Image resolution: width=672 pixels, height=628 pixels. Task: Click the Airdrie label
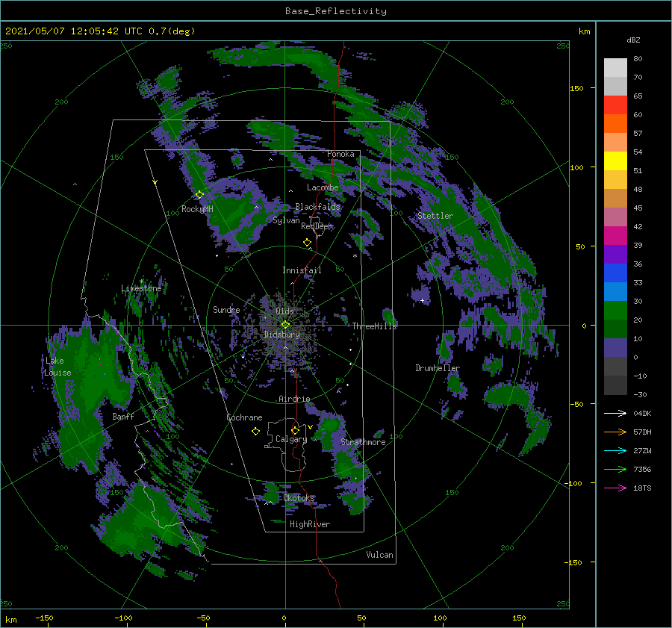pyautogui.click(x=294, y=399)
